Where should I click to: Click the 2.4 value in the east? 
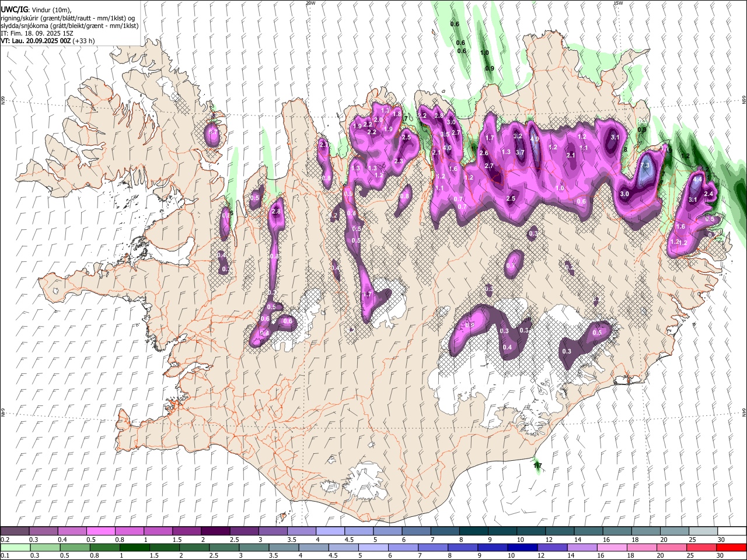709,194
